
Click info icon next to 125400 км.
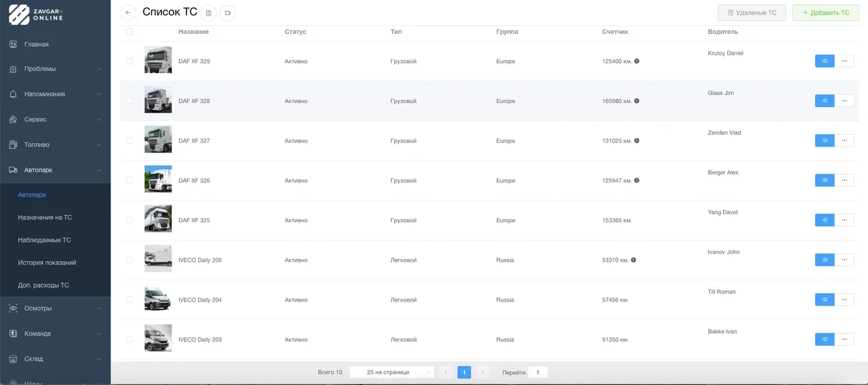tap(637, 61)
